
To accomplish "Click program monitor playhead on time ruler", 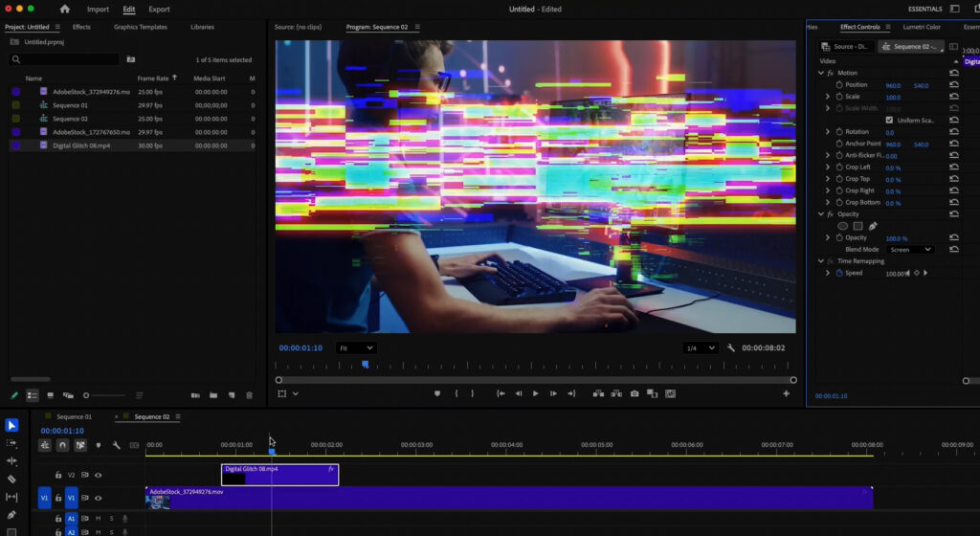I will [x=365, y=365].
